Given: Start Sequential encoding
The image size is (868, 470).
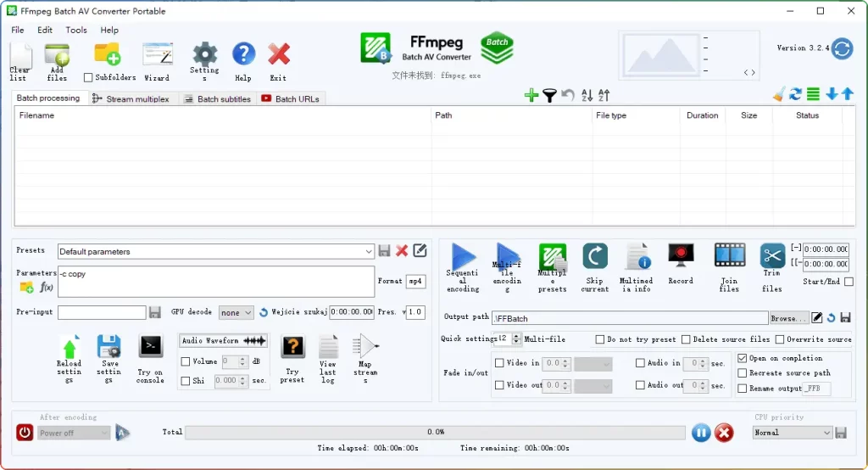Looking at the screenshot, I should coord(463,268).
